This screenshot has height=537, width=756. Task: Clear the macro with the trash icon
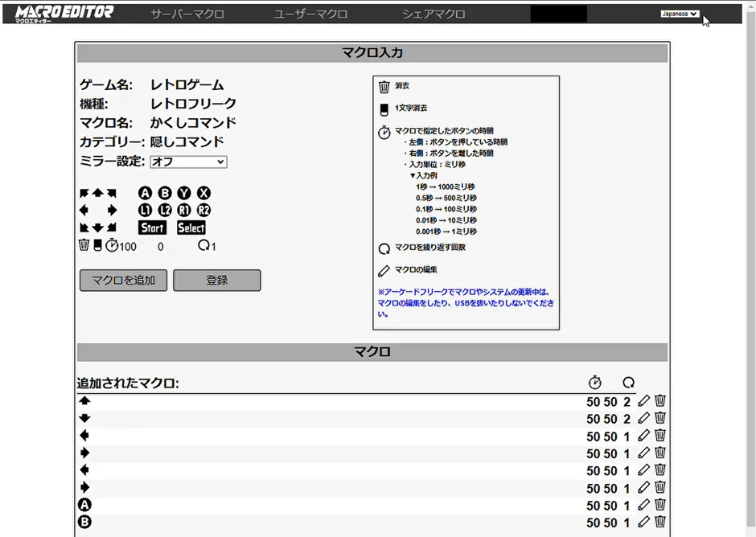click(84, 244)
